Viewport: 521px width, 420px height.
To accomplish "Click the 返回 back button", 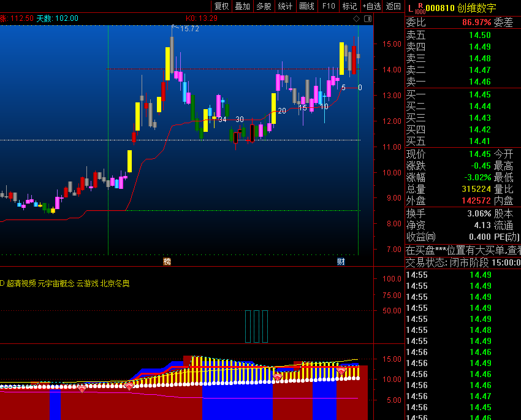I will (x=393, y=6).
